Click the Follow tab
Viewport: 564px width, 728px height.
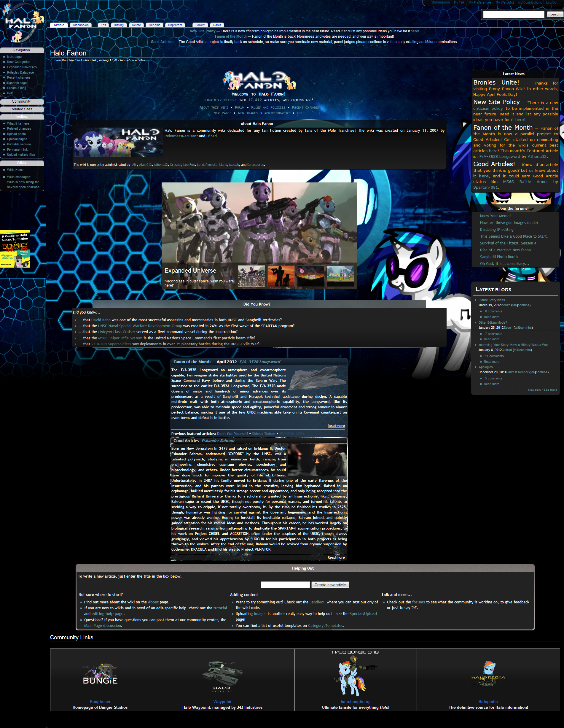coord(200,25)
